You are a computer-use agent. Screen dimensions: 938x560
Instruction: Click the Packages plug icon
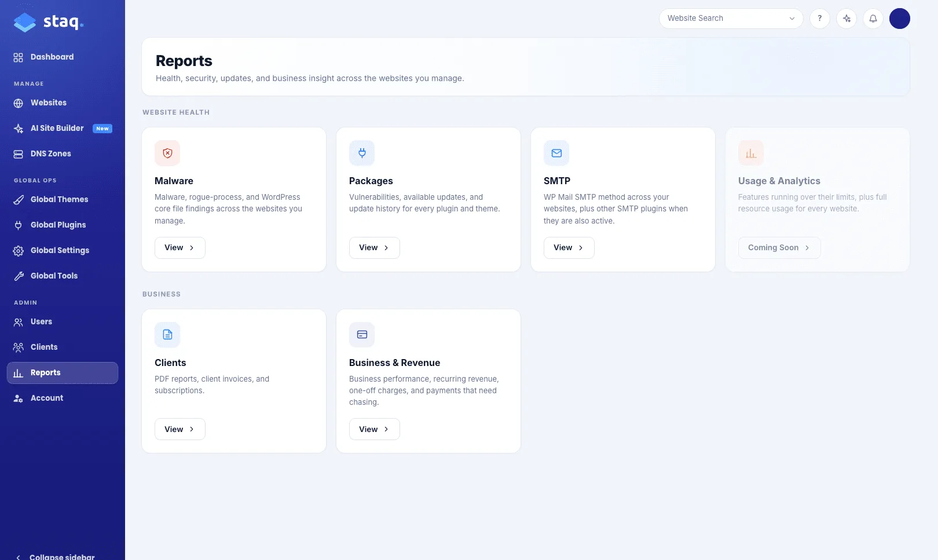(362, 153)
